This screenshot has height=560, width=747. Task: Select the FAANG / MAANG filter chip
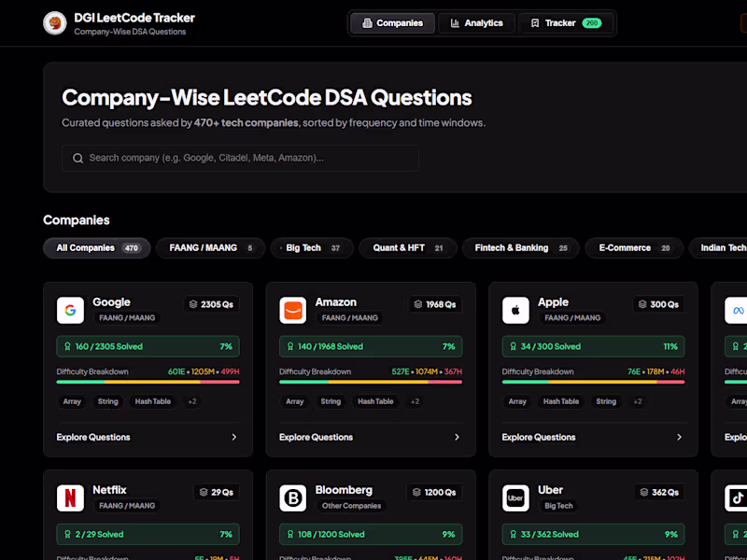coord(211,248)
